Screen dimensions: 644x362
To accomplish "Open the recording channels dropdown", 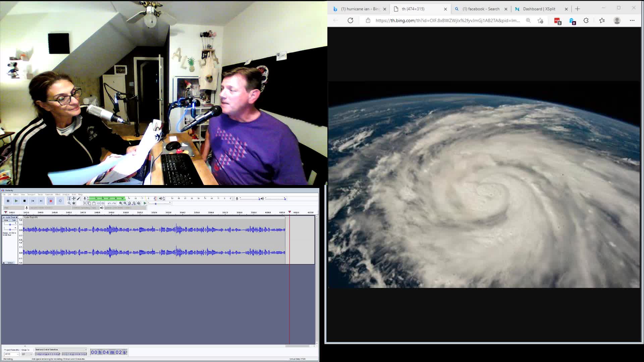I will pos(86,208).
